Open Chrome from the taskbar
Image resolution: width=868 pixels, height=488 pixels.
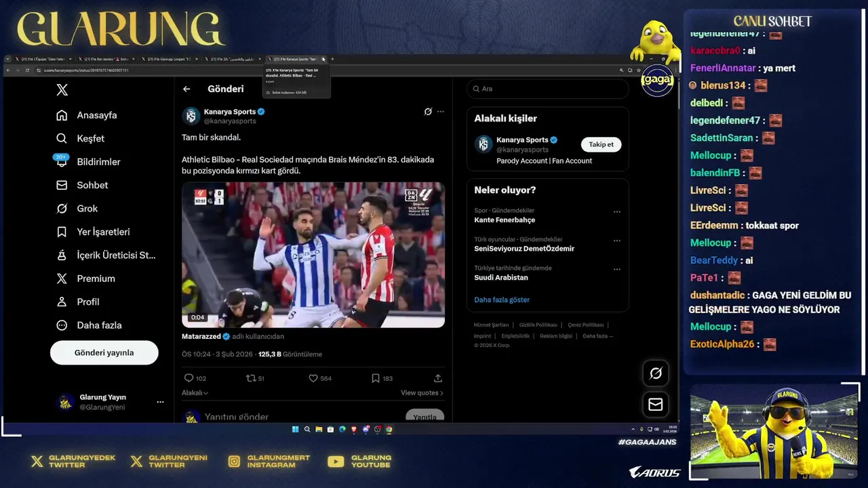[389, 429]
